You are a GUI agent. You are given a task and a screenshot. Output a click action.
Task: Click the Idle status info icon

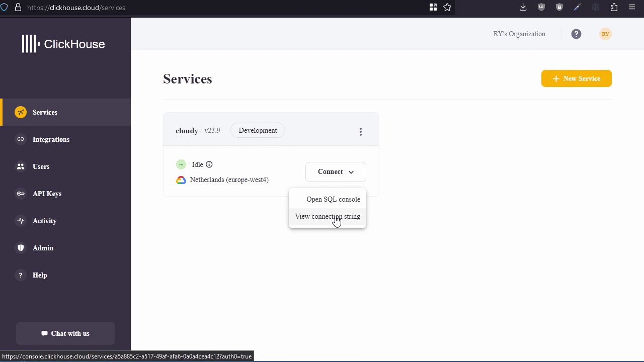point(209,164)
